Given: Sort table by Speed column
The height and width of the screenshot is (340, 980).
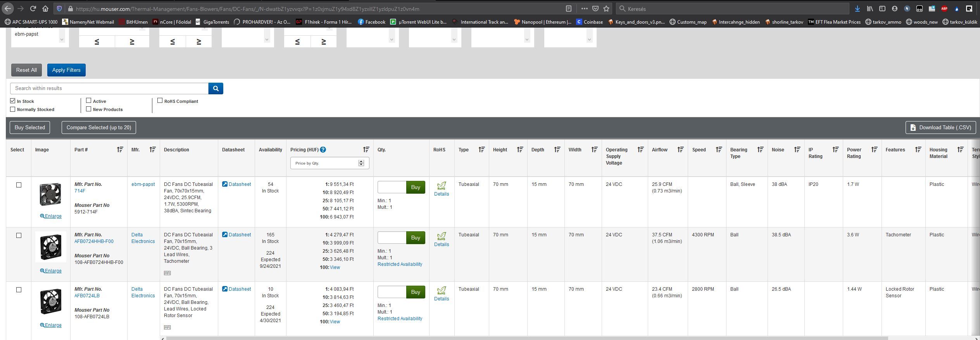Looking at the screenshot, I should [x=719, y=149].
